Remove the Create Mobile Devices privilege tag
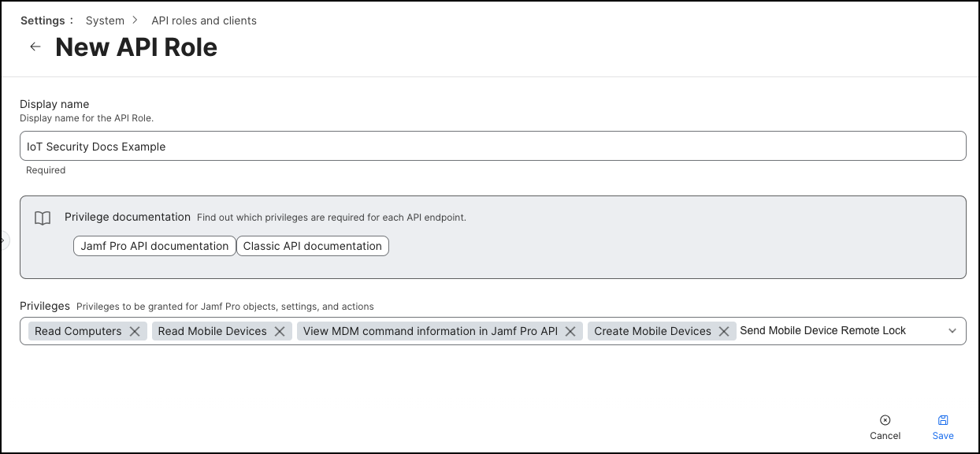 pyautogui.click(x=724, y=332)
